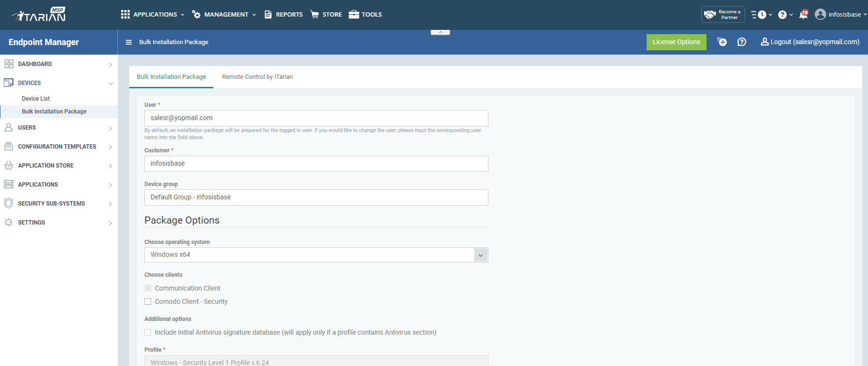The height and width of the screenshot is (366, 868).
Task: Click the Security Sub-Systems shield icon
Action: (x=9, y=203)
